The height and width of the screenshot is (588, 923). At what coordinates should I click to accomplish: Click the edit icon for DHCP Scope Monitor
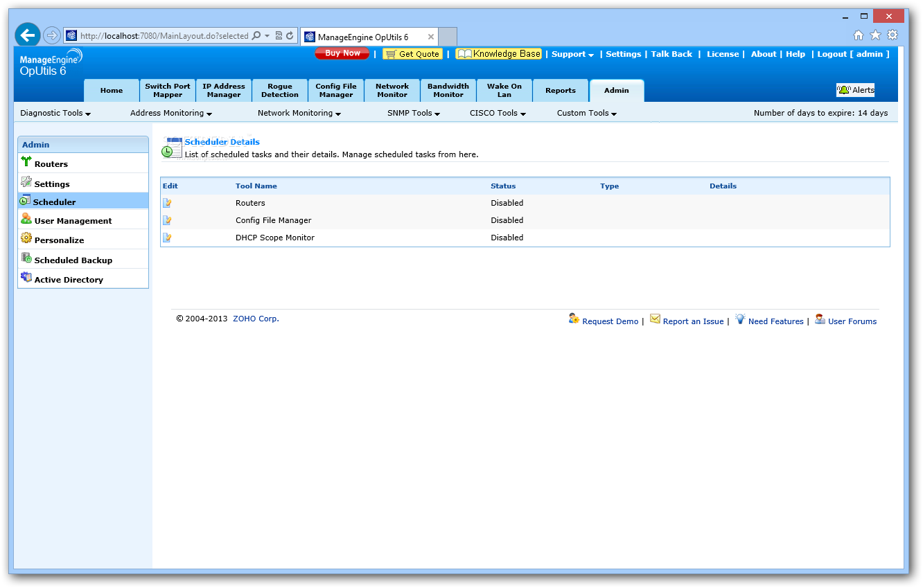167,238
